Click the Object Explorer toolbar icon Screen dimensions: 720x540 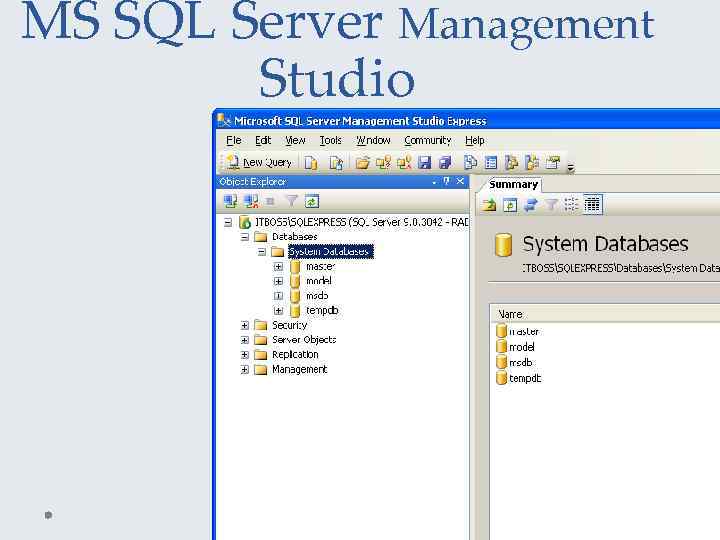511,163
